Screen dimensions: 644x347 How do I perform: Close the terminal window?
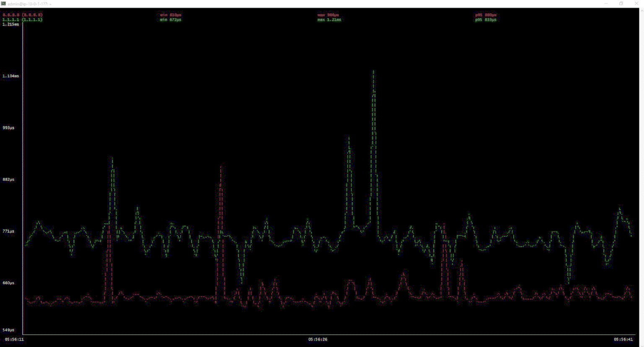point(636,4)
